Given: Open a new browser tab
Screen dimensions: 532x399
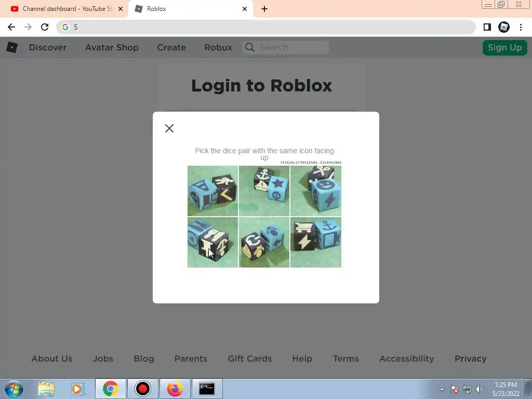Looking at the screenshot, I should click(264, 9).
